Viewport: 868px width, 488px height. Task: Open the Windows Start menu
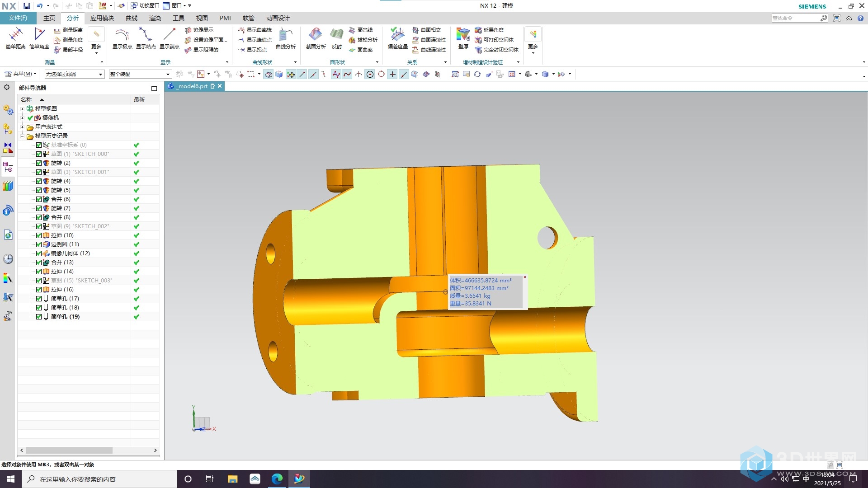click(x=11, y=479)
